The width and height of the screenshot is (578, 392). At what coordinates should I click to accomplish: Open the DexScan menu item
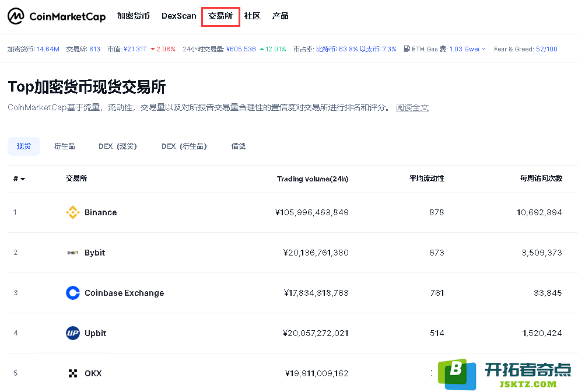click(179, 16)
